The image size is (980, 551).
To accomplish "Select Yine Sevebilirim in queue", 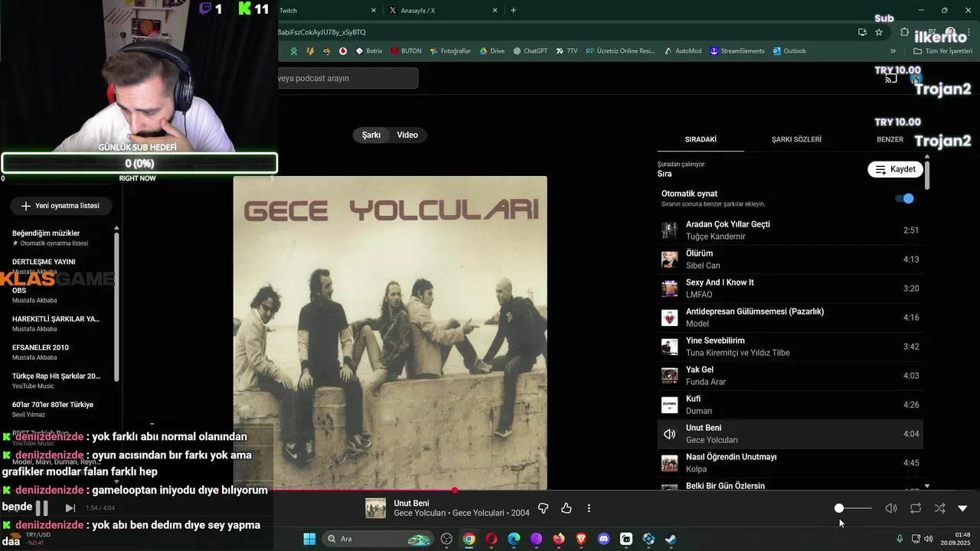I will [x=790, y=347].
